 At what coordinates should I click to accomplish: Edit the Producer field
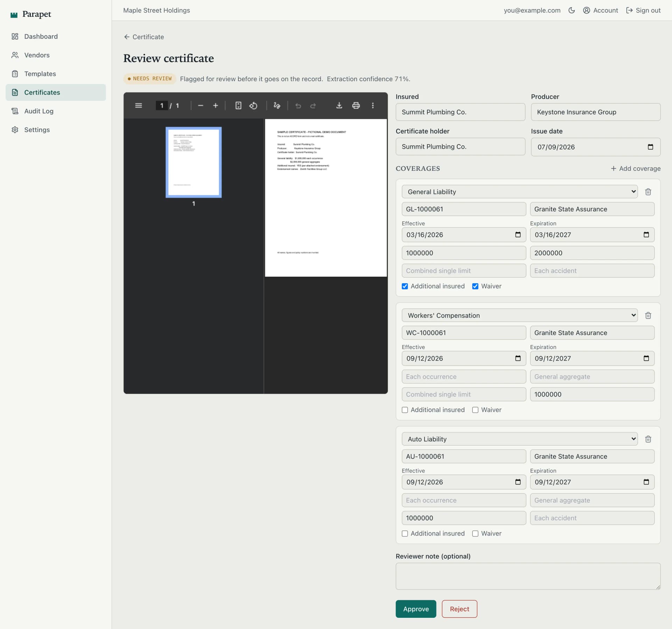tap(596, 112)
